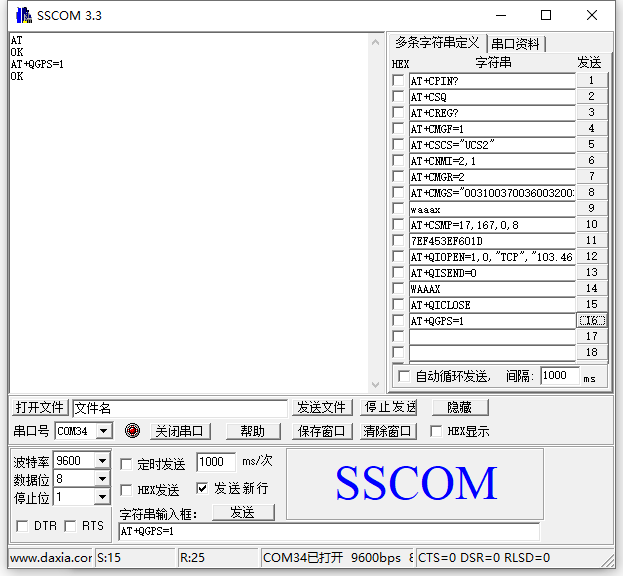The image size is (623, 576).
Task: Click the AT+QISEND=0 string field
Action: [492, 273]
